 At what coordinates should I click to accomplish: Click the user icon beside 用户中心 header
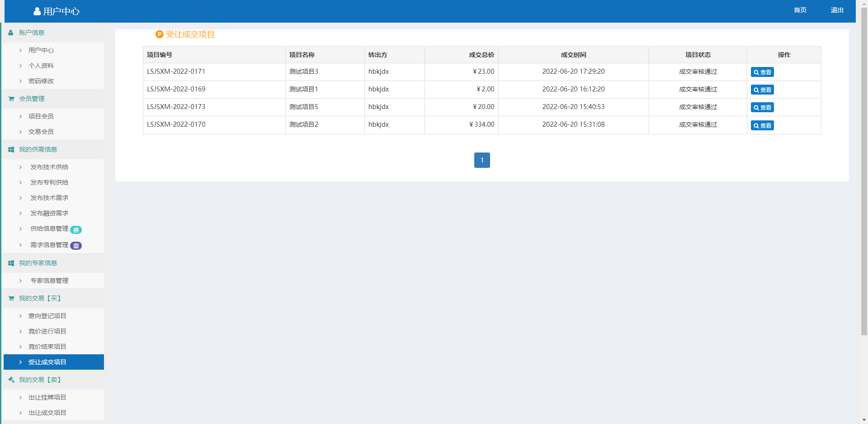pyautogui.click(x=37, y=11)
